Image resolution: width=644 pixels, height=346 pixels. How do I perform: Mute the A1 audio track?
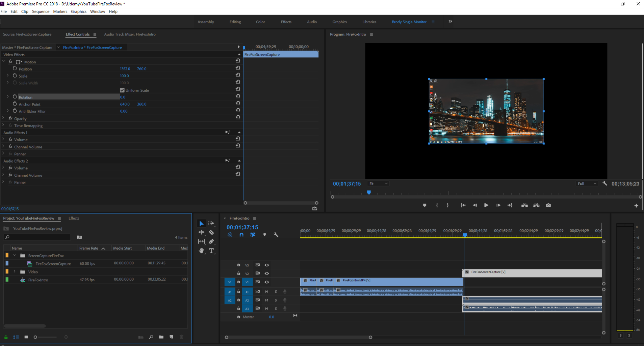tap(266, 291)
